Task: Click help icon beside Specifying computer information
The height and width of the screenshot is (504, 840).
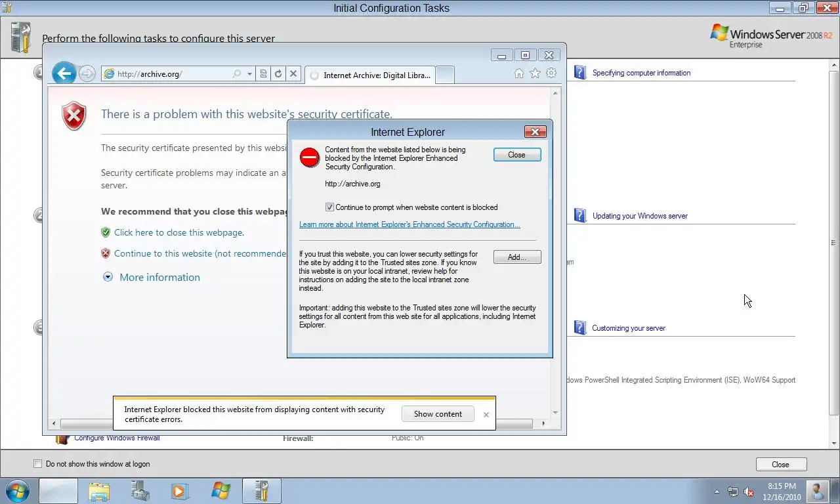Action: point(579,72)
